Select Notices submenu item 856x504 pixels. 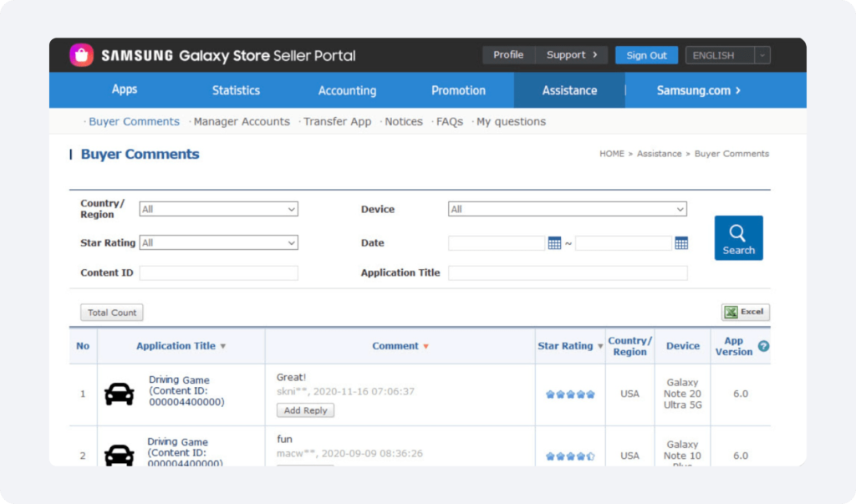[x=404, y=122]
